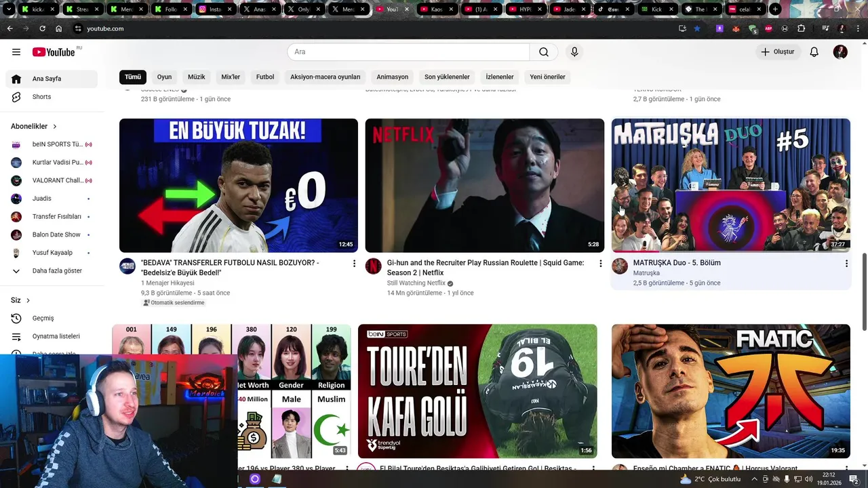Open Yusuf Kayaalp subscription channel
Viewport: 868px width, 488px height.
(x=52, y=253)
